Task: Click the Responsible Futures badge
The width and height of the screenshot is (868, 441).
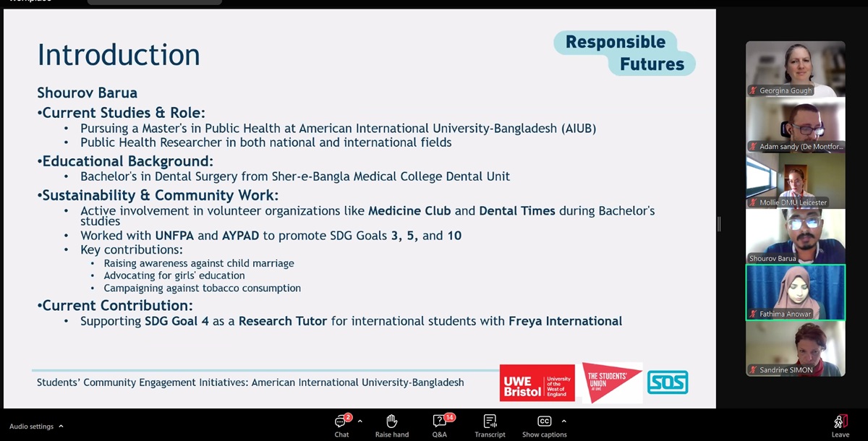Action: 624,53
